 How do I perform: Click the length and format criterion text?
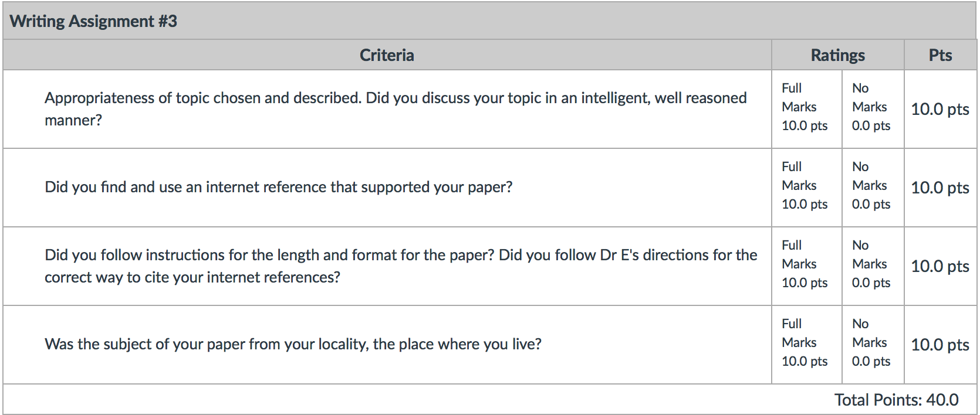click(400, 266)
